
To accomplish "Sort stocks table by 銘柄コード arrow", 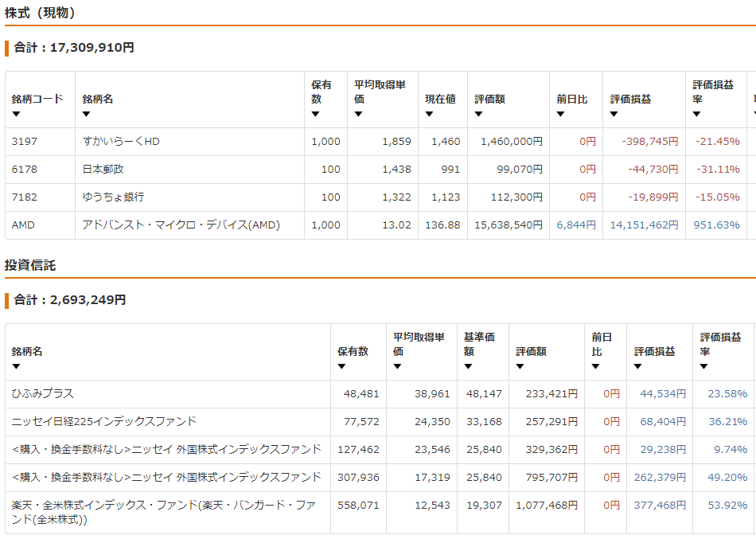I will coord(16,114).
